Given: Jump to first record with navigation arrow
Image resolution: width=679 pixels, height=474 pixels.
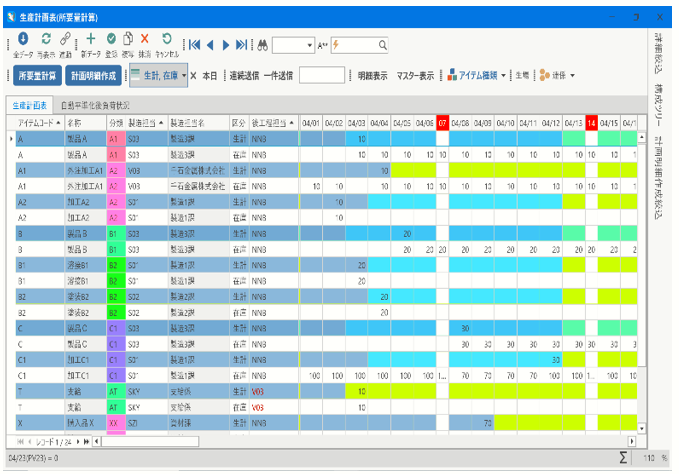Looking at the screenshot, I should (195, 45).
